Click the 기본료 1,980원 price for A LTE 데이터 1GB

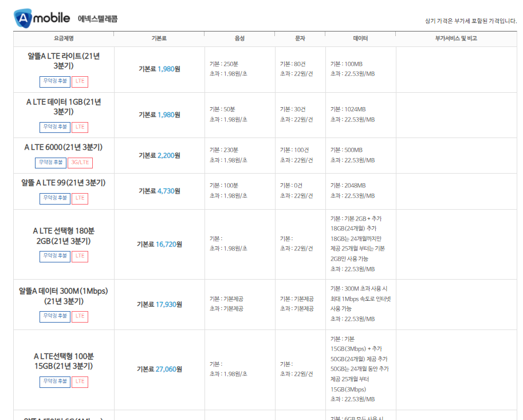click(159, 115)
